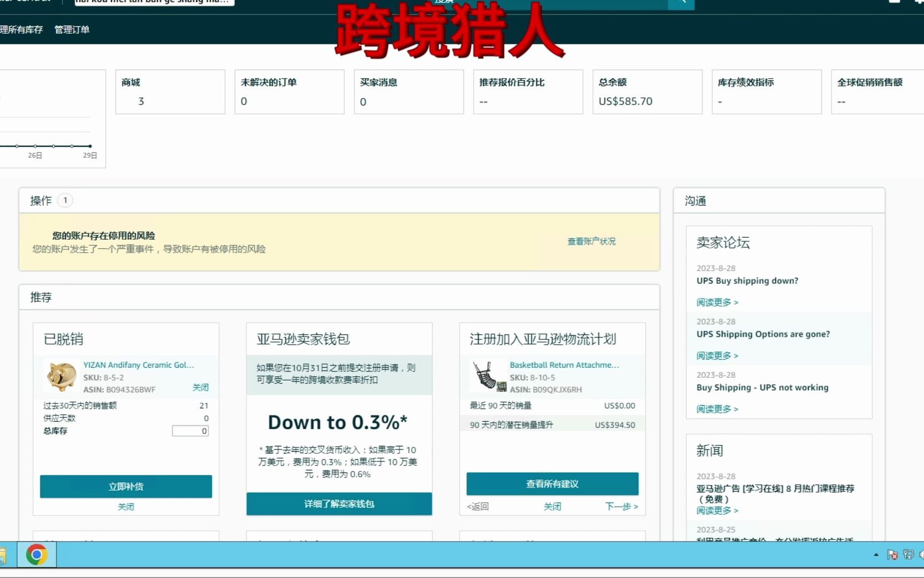Open 管理订单 menu item
Screen dimensions: 924x578
pos(72,29)
